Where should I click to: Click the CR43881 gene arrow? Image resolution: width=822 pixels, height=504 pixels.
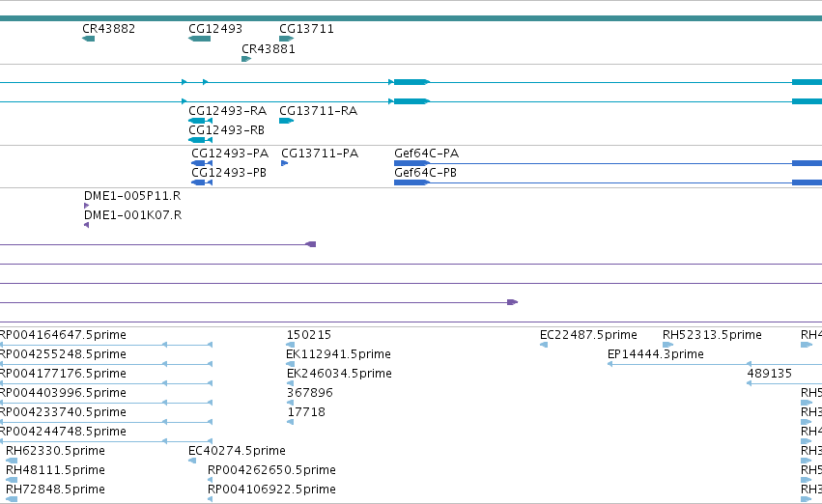246,59
